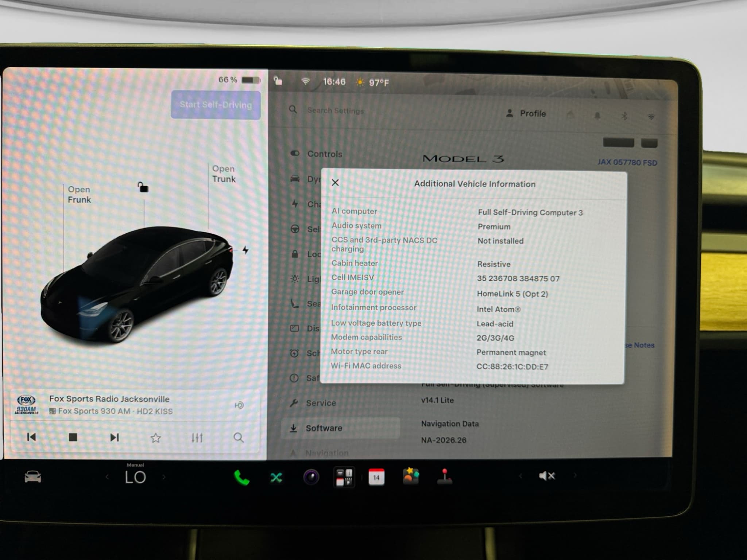Tap the lock icon above the car
747x560 pixels.
pos(143,187)
